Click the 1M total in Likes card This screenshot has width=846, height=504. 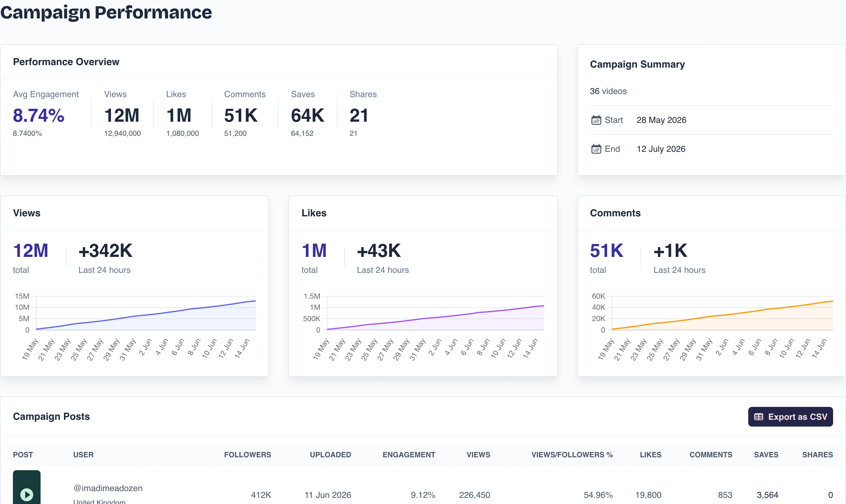tap(314, 251)
